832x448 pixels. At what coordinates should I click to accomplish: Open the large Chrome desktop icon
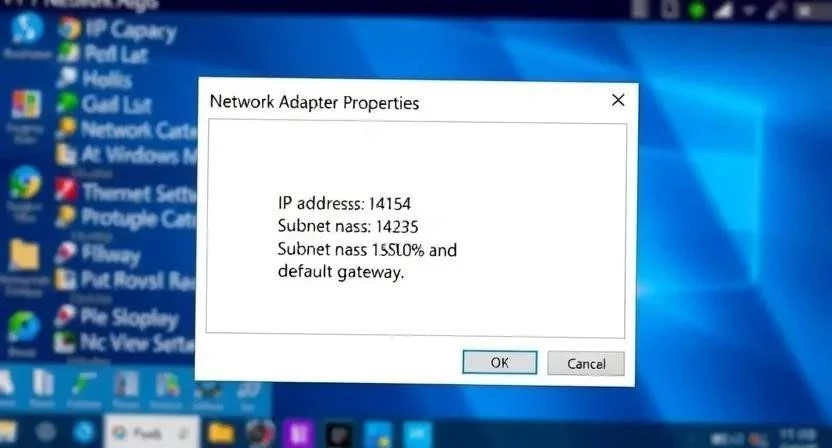click(24, 182)
